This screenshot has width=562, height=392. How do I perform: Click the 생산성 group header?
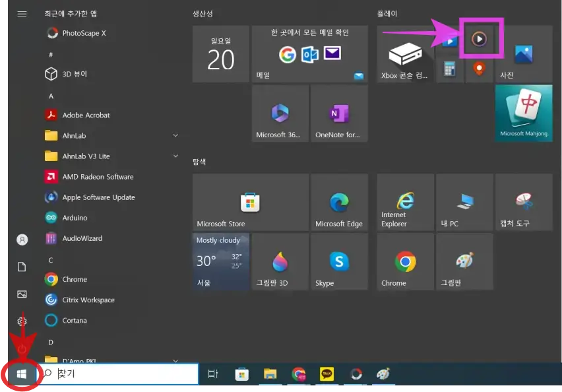tap(203, 14)
